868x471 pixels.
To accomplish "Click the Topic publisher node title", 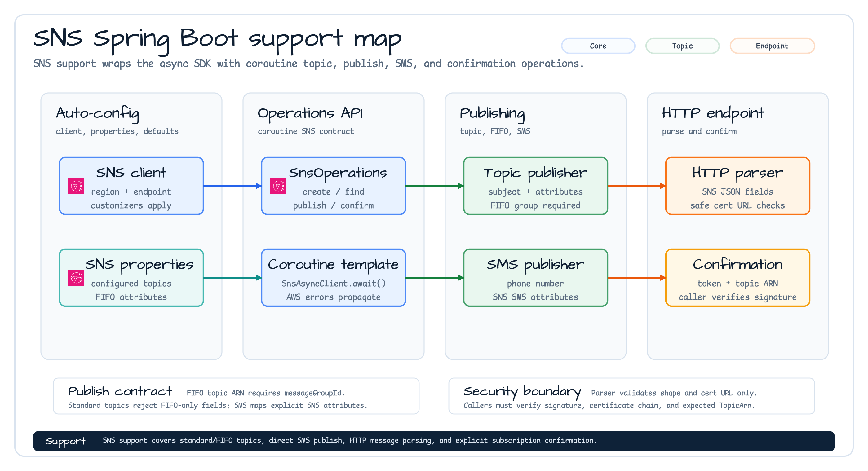I will (535, 173).
